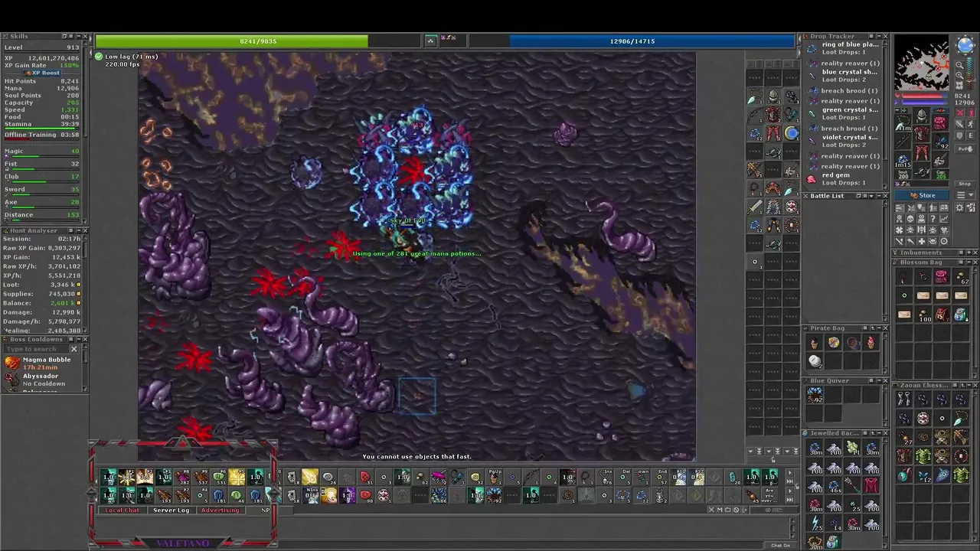
Task: Click the XP Boost button
Action: pyautogui.click(x=41, y=73)
